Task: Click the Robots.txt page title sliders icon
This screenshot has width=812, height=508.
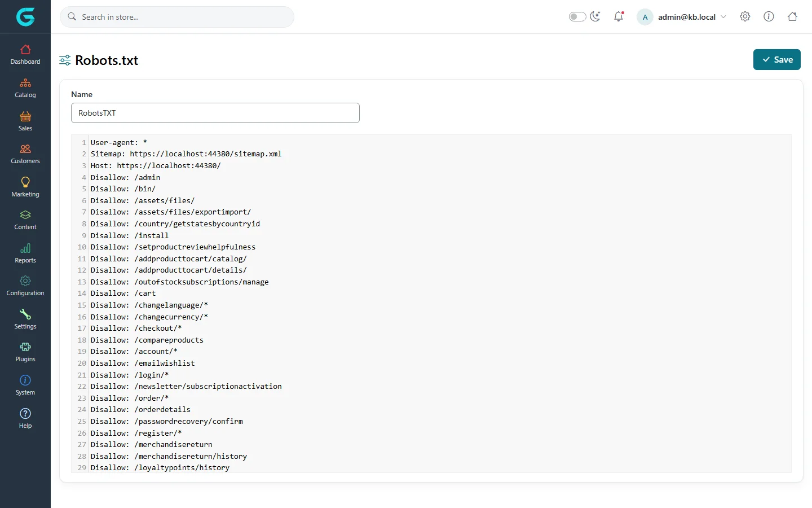Action: [x=65, y=60]
